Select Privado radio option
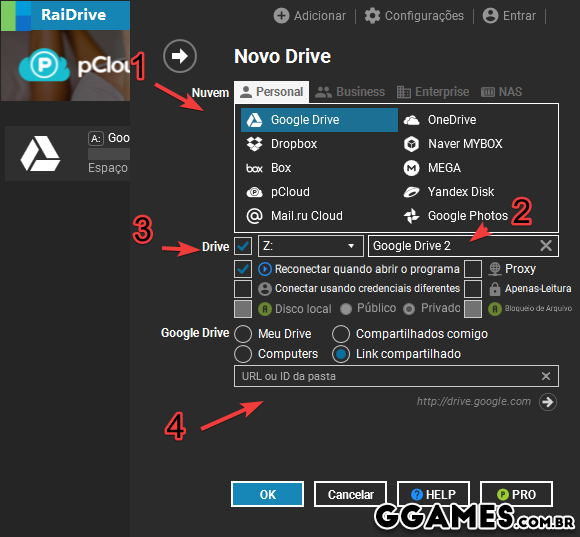This screenshot has width=580, height=537. coord(409,309)
